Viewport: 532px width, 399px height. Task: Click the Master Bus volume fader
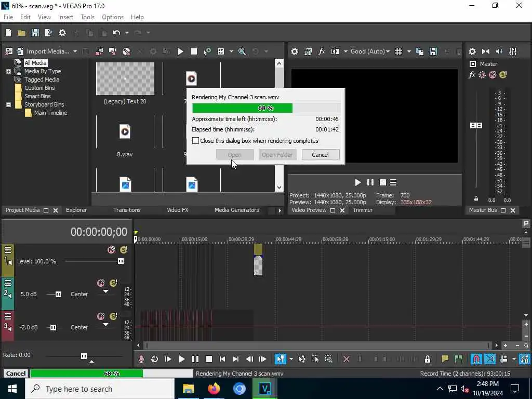click(x=476, y=126)
